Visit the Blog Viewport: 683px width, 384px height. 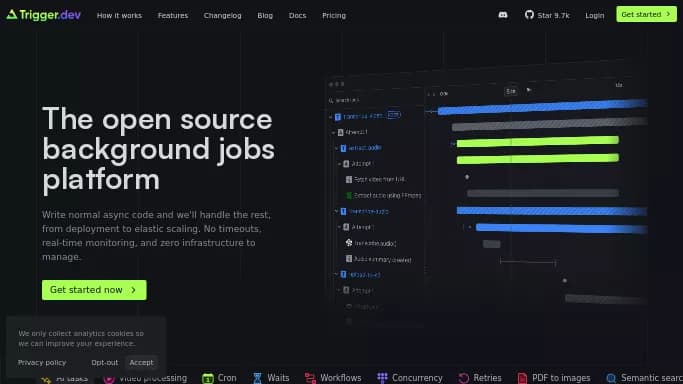pos(265,15)
